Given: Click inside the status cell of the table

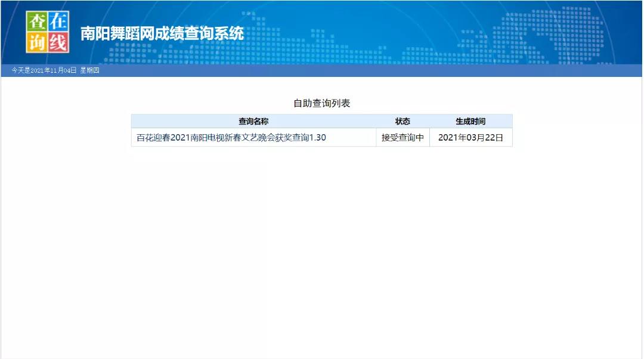Looking at the screenshot, I should pyautogui.click(x=402, y=137).
